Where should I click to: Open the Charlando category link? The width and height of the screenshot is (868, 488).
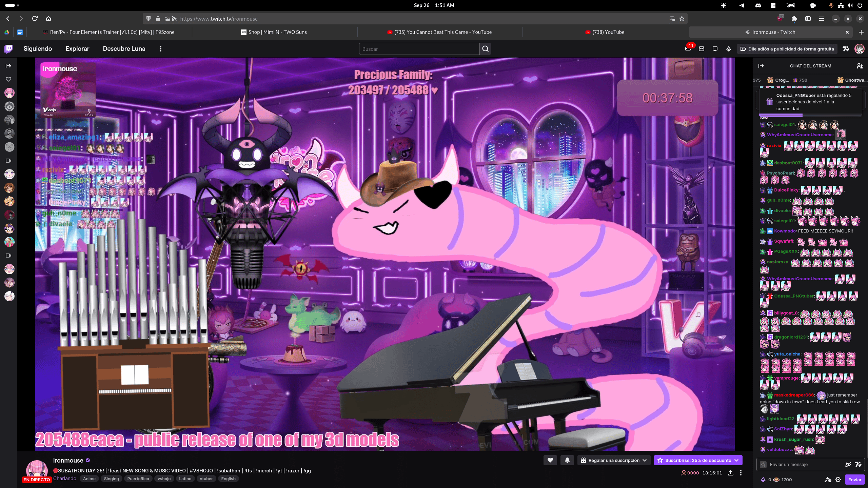tap(64, 479)
